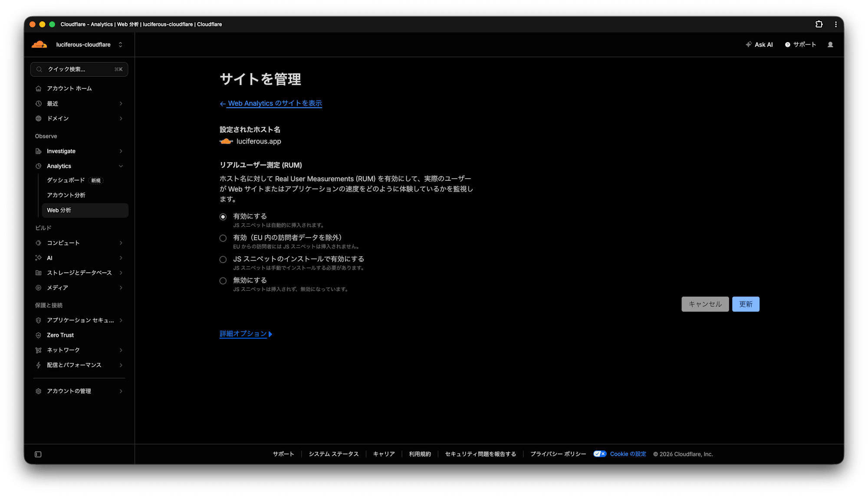Open プライバシー ポリシー footer link
The width and height of the screenshot is (868, 496).
pos(558,454)
